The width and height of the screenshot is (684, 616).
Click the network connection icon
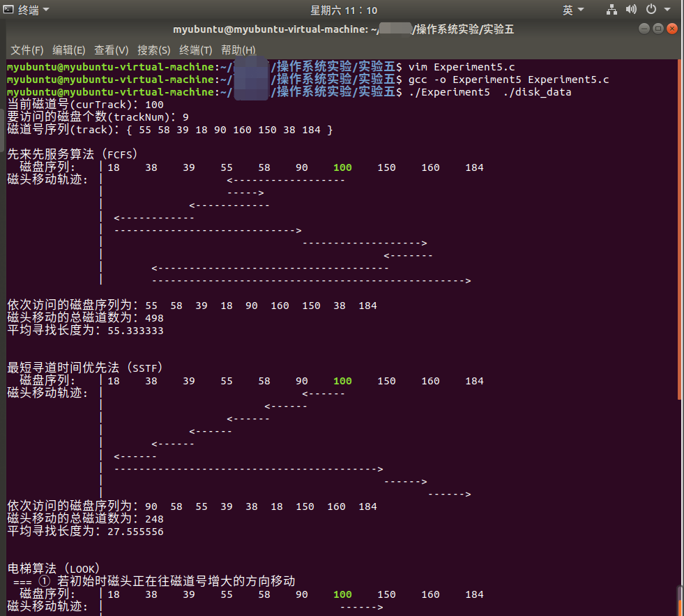pyautogui.click(x=611, y=10)
